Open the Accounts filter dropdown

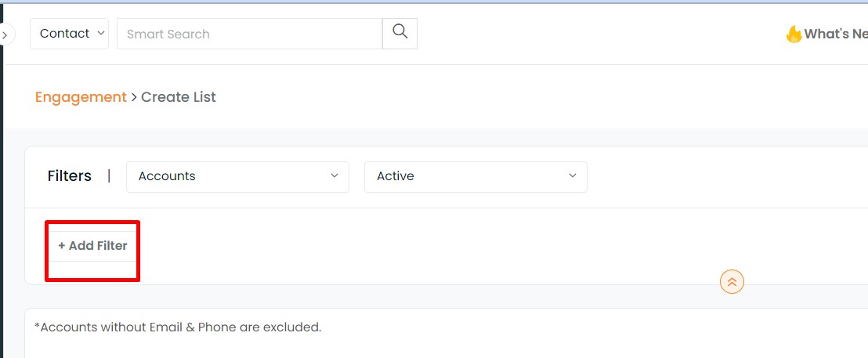pos(237,176)
